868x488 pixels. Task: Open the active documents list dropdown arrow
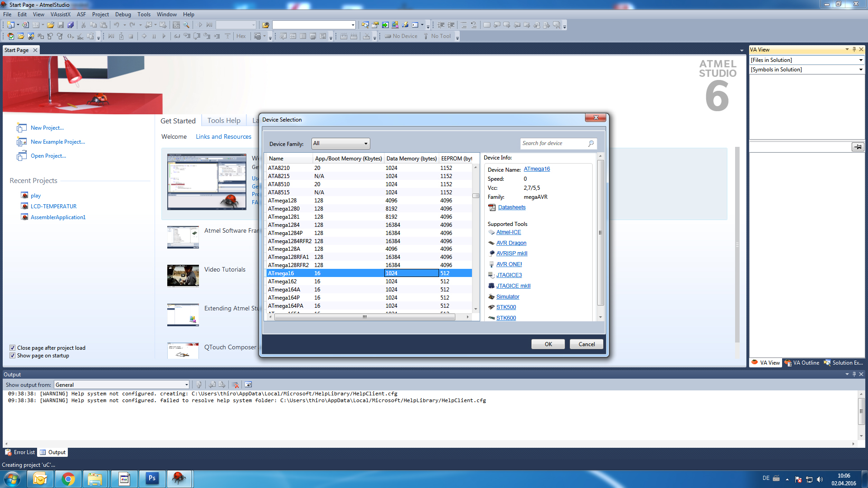coord(742,51)
